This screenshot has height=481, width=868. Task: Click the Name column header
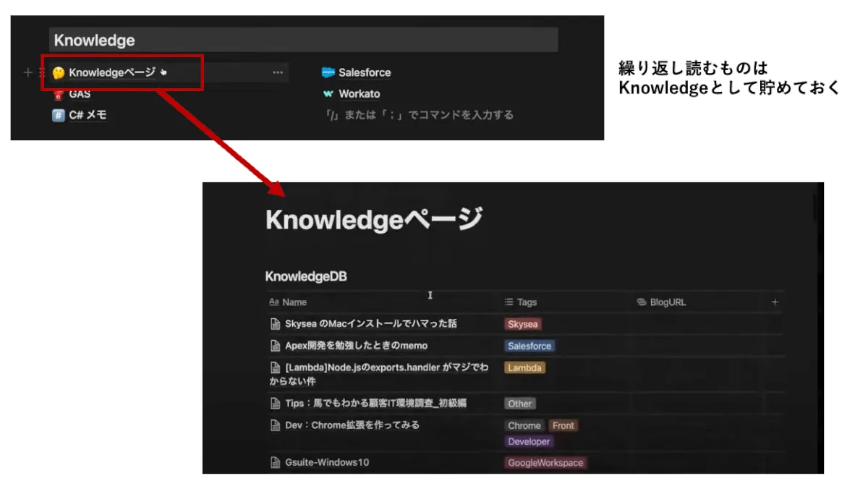[288, 302]
